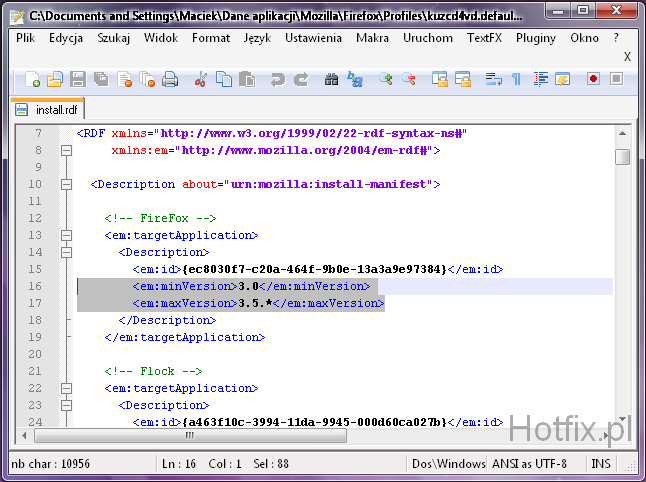Open Find with the binoculars icon
Image resolution: width=646 pixels, height=482 pixels.
pos(331,79)
